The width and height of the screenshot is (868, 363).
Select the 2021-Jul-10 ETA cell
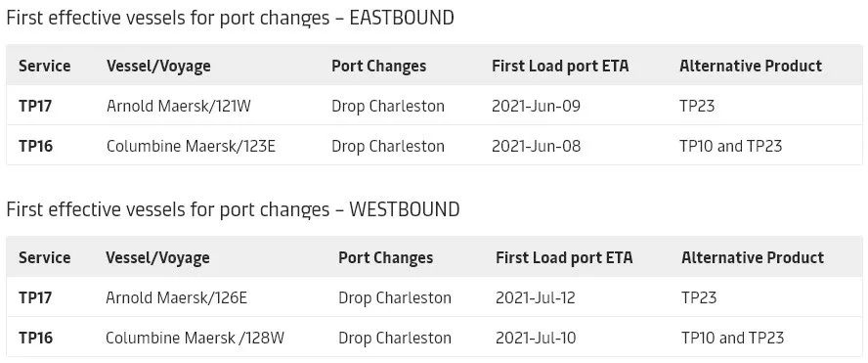[x=536, y=338]
